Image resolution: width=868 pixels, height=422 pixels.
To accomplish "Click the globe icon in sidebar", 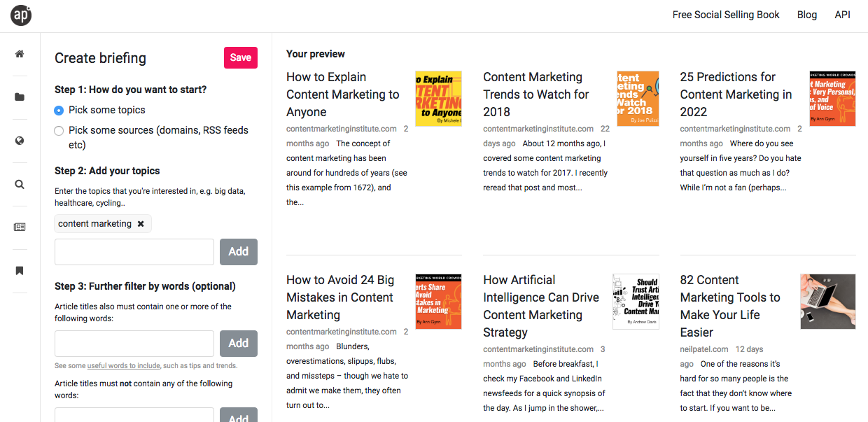I will tap(20, 141).
